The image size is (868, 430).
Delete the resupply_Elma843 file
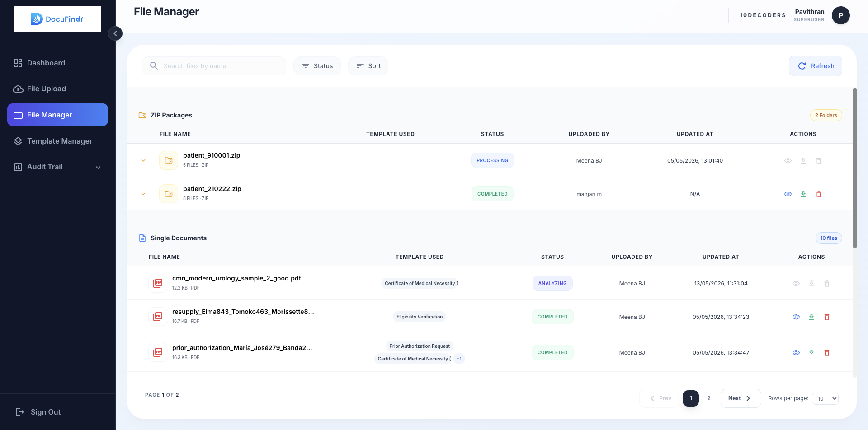pyautogui.click(x=827, y=317)
